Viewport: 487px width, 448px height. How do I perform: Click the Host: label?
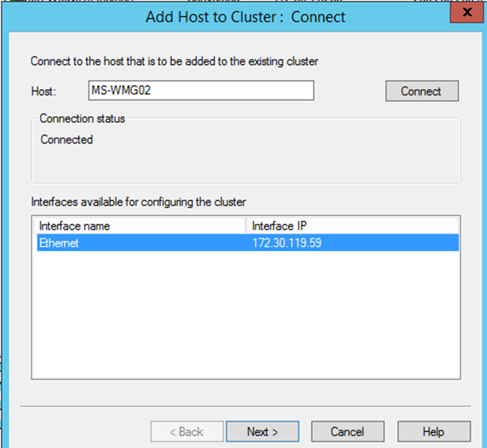(x=43, y=92)
